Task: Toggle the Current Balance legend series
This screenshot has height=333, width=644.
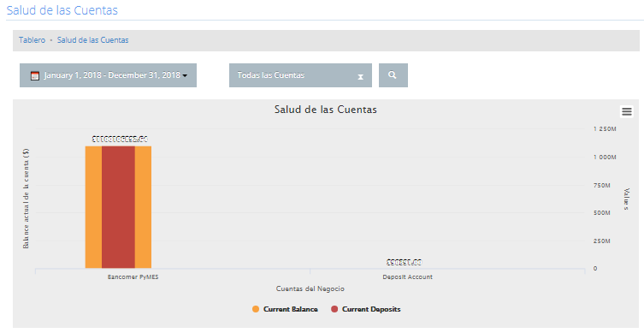Action: (285, 309)
